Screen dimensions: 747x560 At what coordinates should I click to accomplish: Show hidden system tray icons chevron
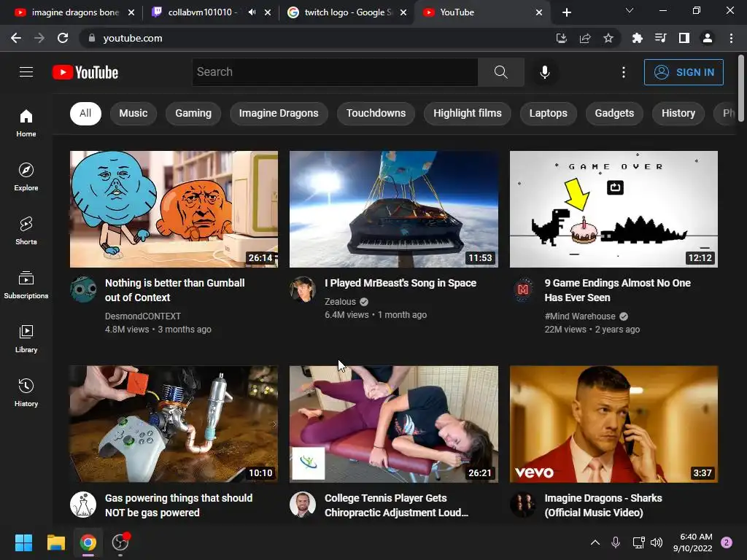(595, 542)
